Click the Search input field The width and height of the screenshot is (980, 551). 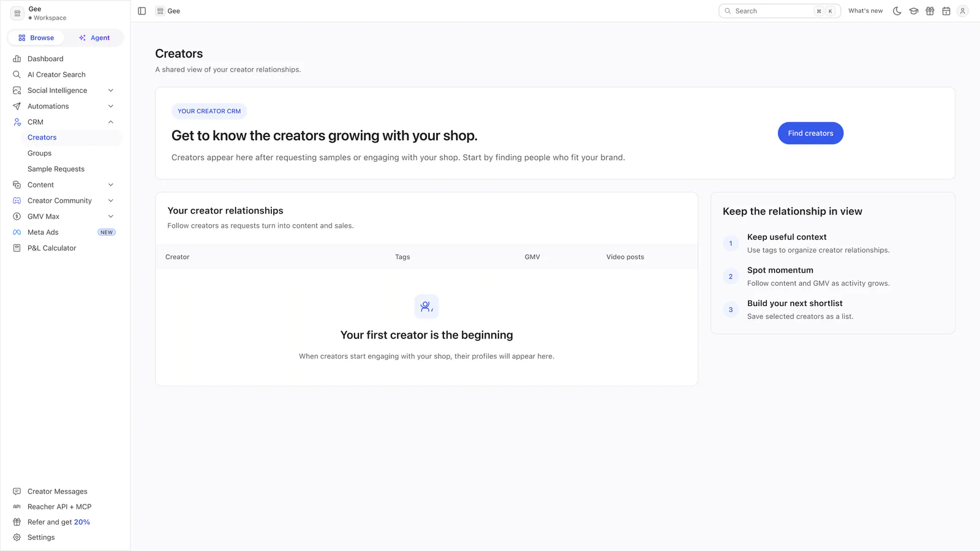click(x=780, y=11)
